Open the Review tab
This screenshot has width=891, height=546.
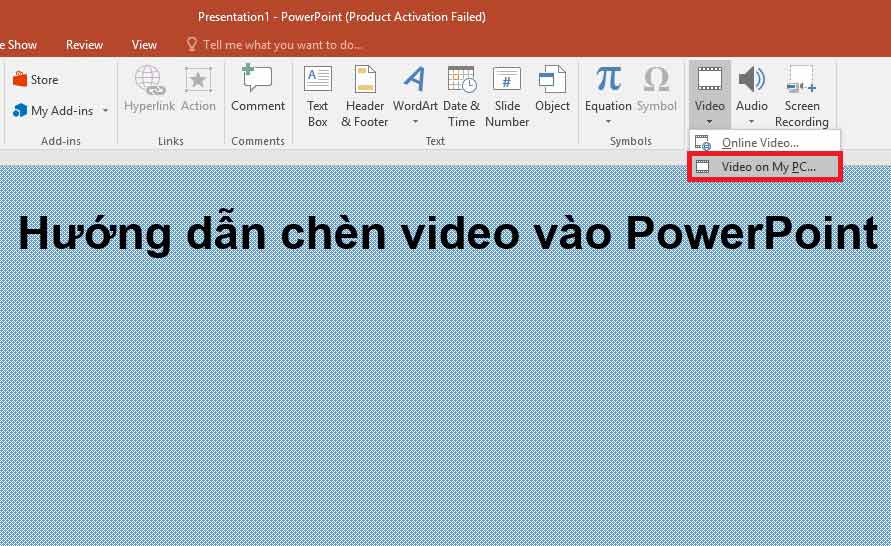pyautogui.click(x=84, y=45)
